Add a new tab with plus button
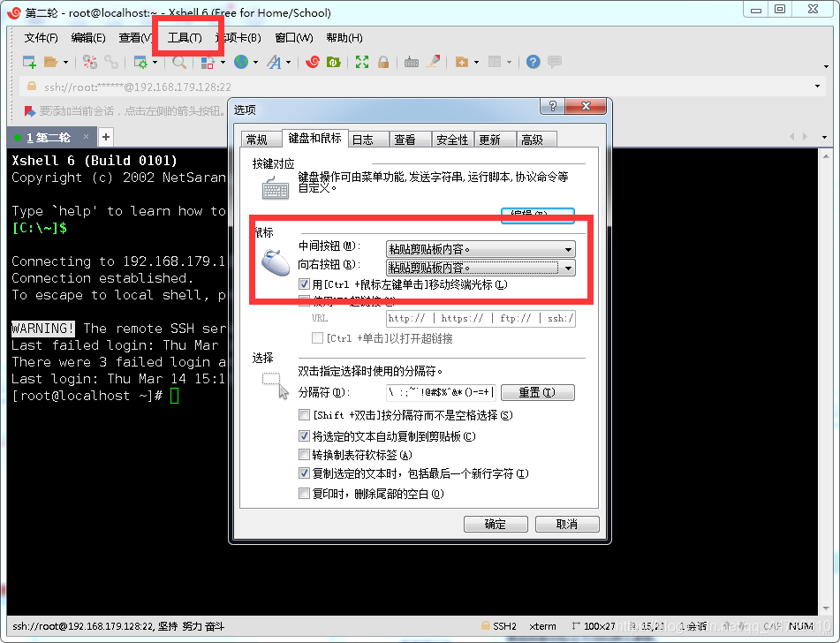The width and height of the screenshot is (840, 643). (106, 137)
